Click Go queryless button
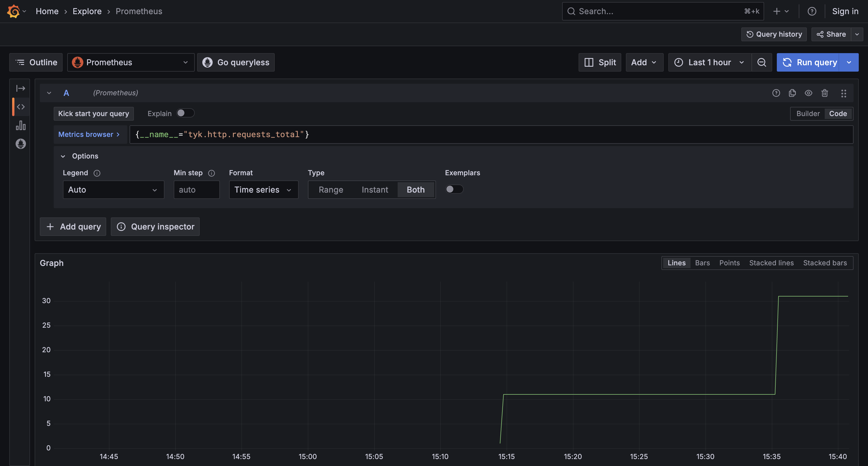868x466 pixels. click(x=236, y=62)
